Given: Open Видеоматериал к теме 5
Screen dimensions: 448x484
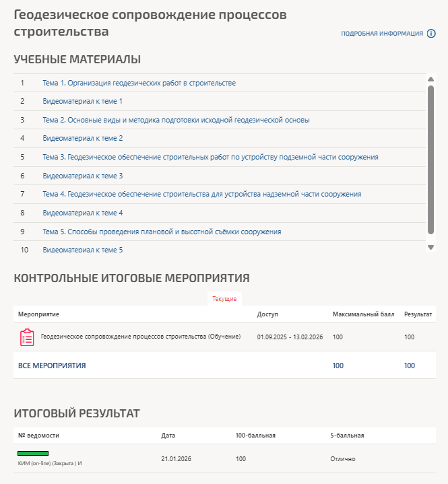Looking at the screenshot, I should [x=82, y=250].
